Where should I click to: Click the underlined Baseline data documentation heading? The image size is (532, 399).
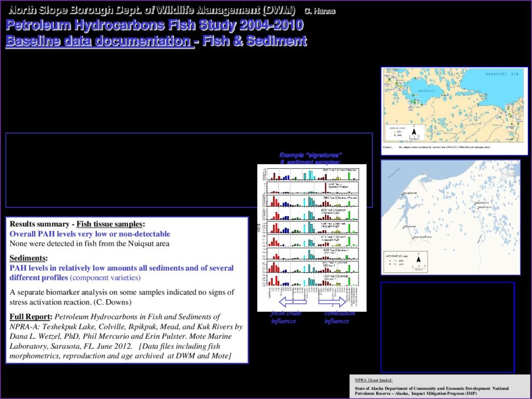point(99,42)
